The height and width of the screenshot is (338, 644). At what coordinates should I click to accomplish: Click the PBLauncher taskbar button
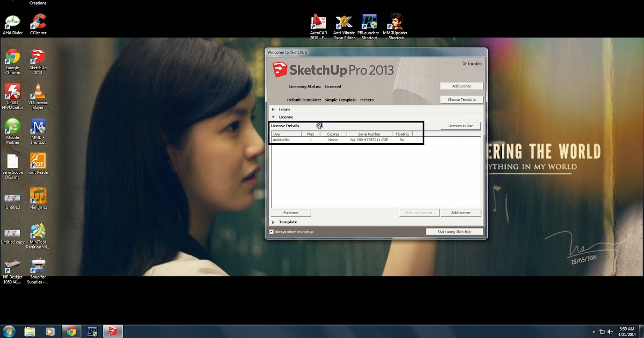92,331
